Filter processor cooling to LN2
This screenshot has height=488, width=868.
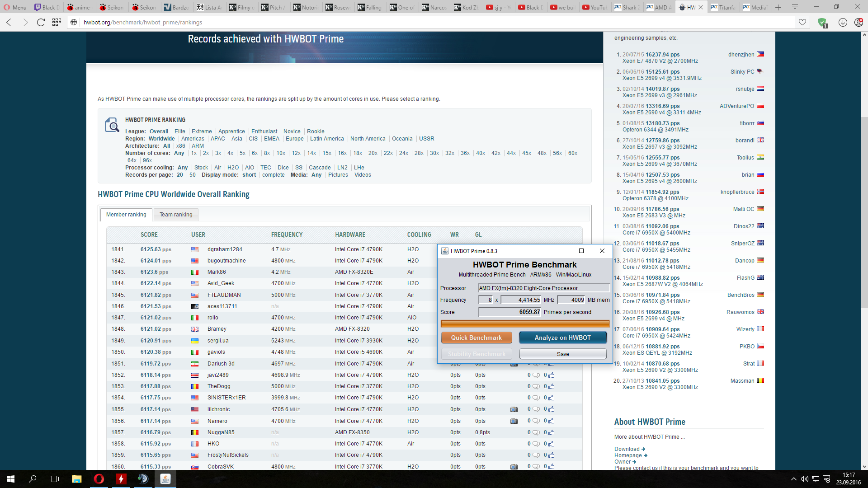point(342,168)
